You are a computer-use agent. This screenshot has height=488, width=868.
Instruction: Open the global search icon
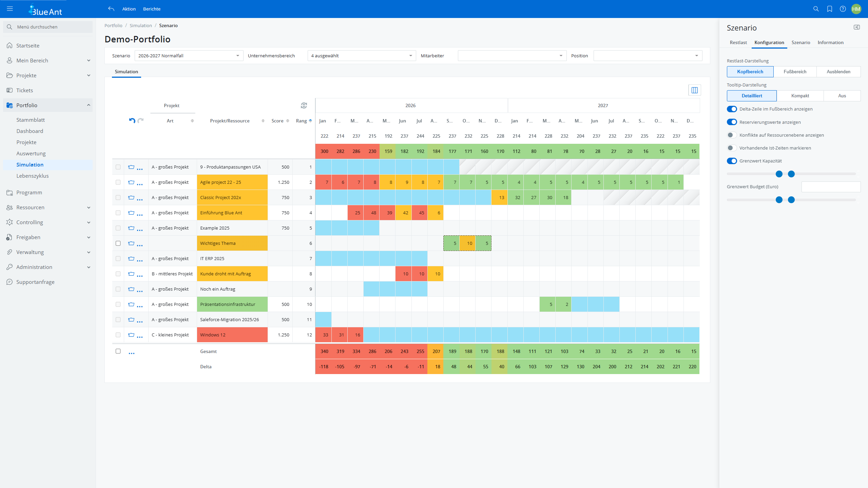coord(816,9)
